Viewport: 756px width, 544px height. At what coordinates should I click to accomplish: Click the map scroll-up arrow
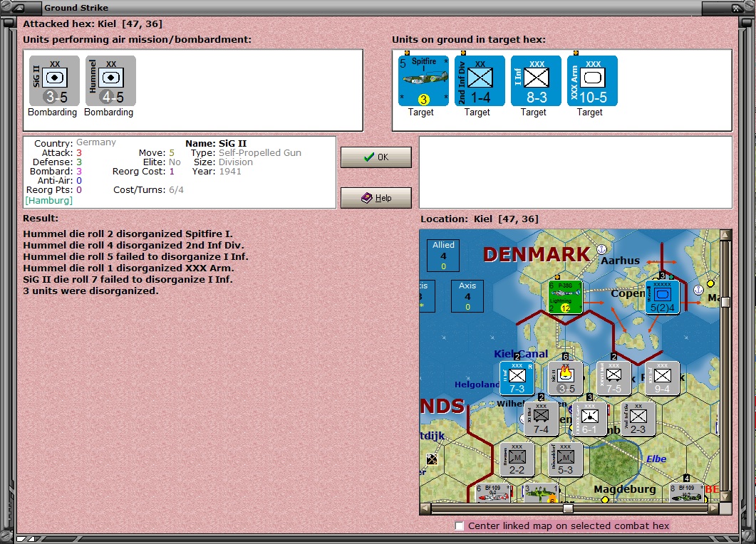725,235
